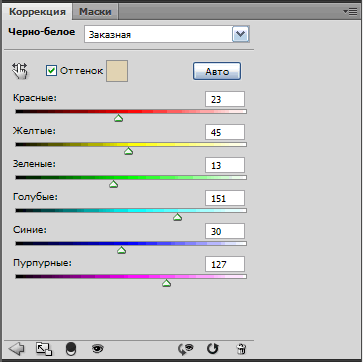This screenshot has width=363, height=362.
Task: Switch panel to expanded view icon
Action: point(44,349)
